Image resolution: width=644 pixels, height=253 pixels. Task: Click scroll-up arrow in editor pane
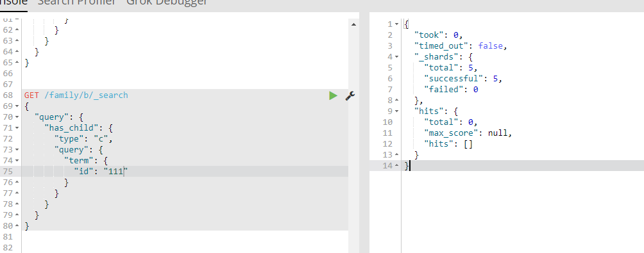click(x=353, y=24)
